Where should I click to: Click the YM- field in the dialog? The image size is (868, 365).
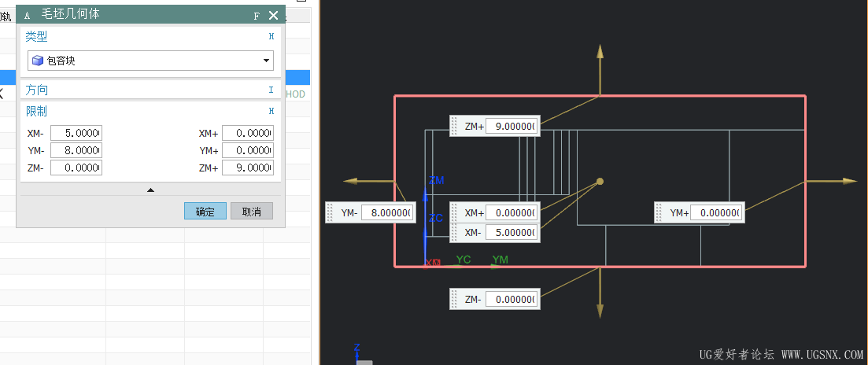[x=76, y=150]
